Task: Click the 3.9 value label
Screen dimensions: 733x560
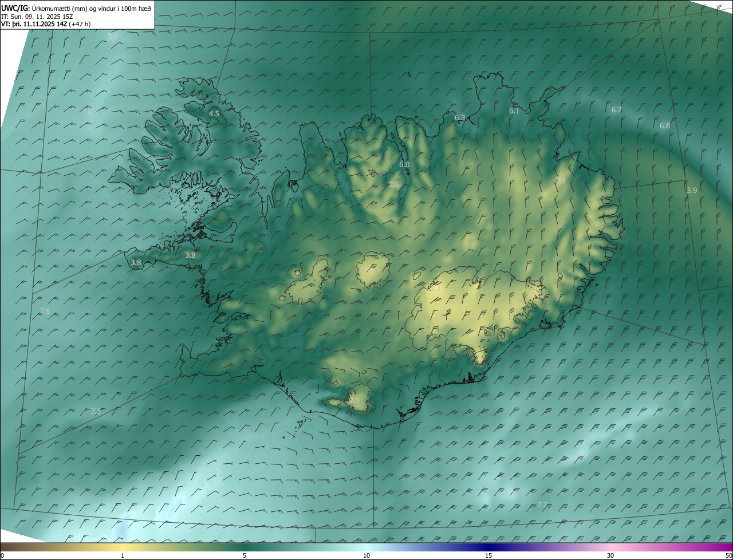Action: 692,190
